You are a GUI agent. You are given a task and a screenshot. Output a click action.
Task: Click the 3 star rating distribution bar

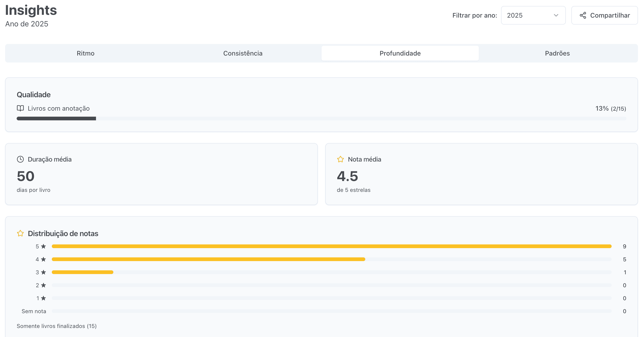tap(331, 272)
